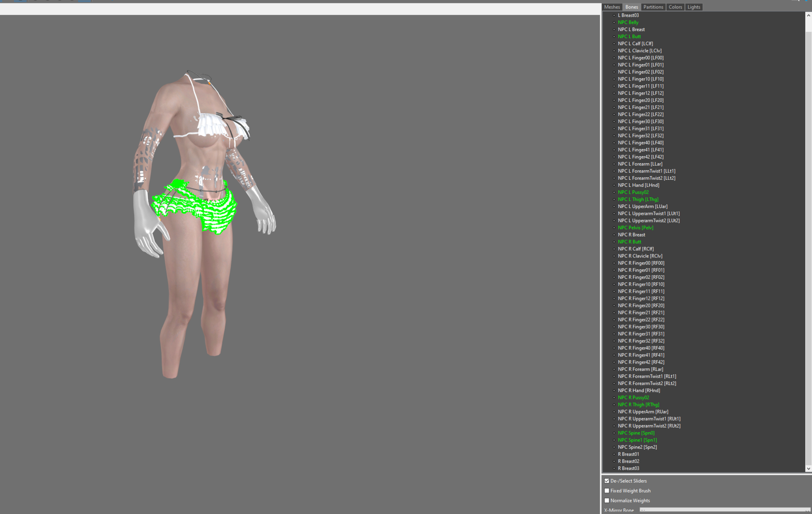Select NPC Spine2 [Spn2] bone
This screenshot has width=812, height=514.
click(637, 447)
